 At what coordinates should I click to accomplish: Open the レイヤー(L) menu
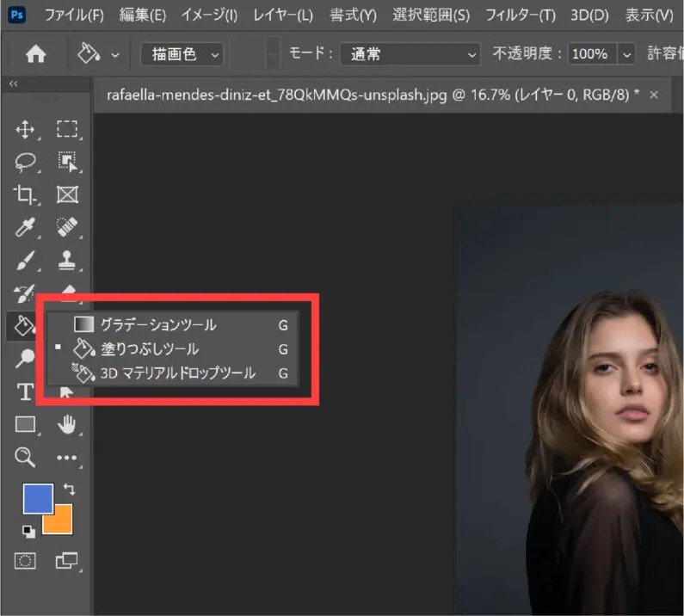(x=283, y=15)
